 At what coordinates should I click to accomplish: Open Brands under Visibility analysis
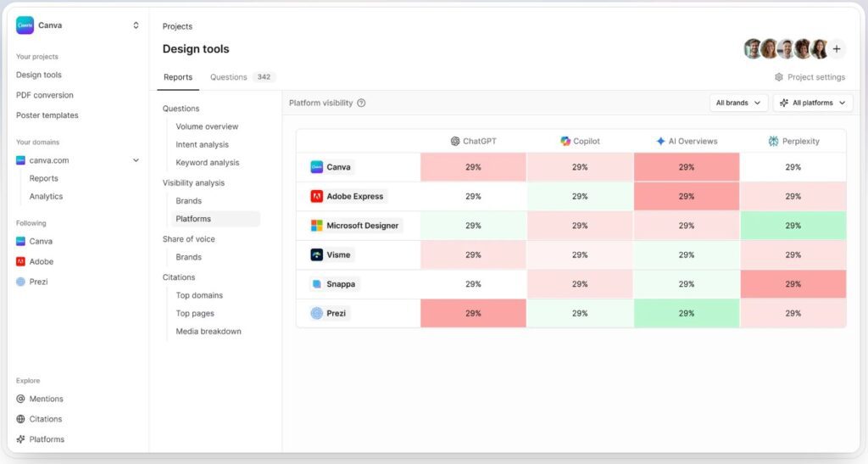pyautogui.click(x=189, y=201)
